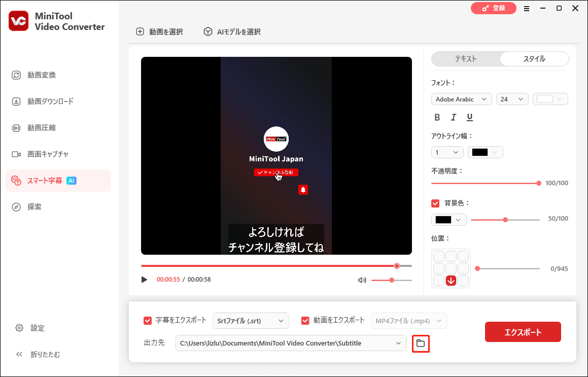Mute audio with speaker icon
The height and width of the screenshot is (377, 588).
click(x=362, y=280)
